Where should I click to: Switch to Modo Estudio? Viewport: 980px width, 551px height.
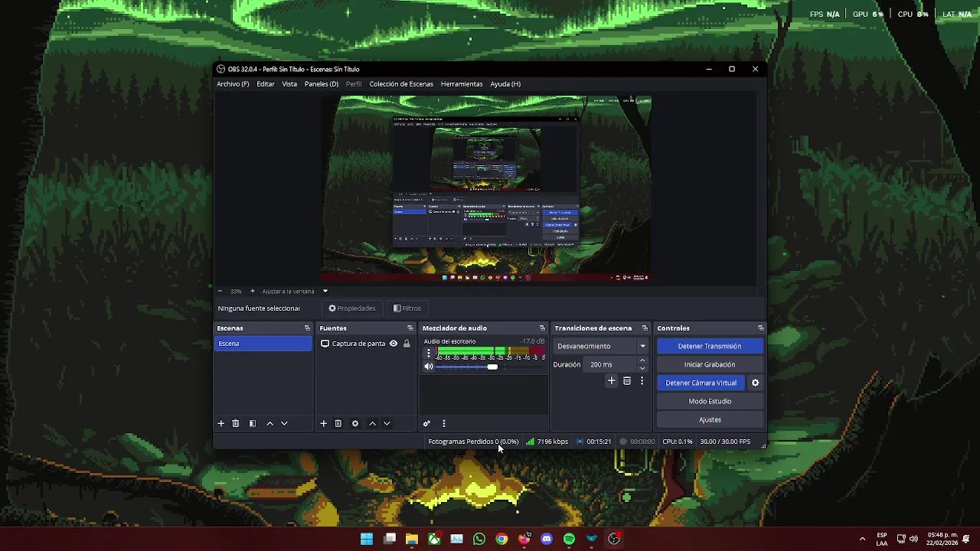click(x=710, y=401)
